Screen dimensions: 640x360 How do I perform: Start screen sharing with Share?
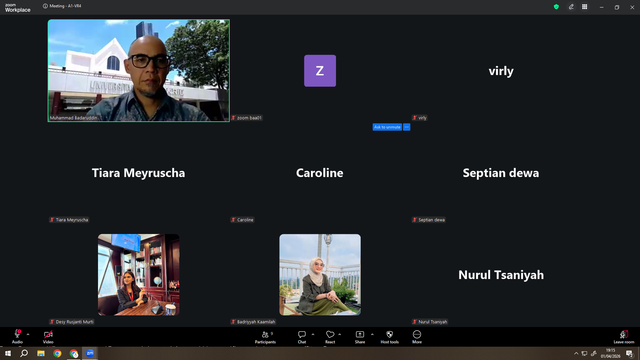pos(360,337)
